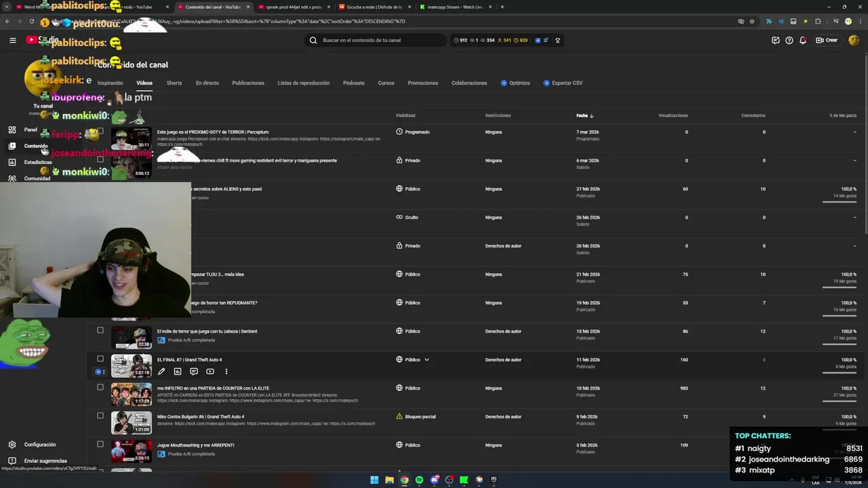Click the Optimize tab icon
This screenshot has height=488, width=868.
[504, 83]
